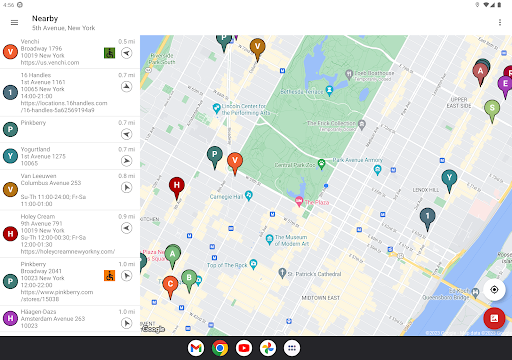Click the Holey Cream red H list avatar

(10, 234)
